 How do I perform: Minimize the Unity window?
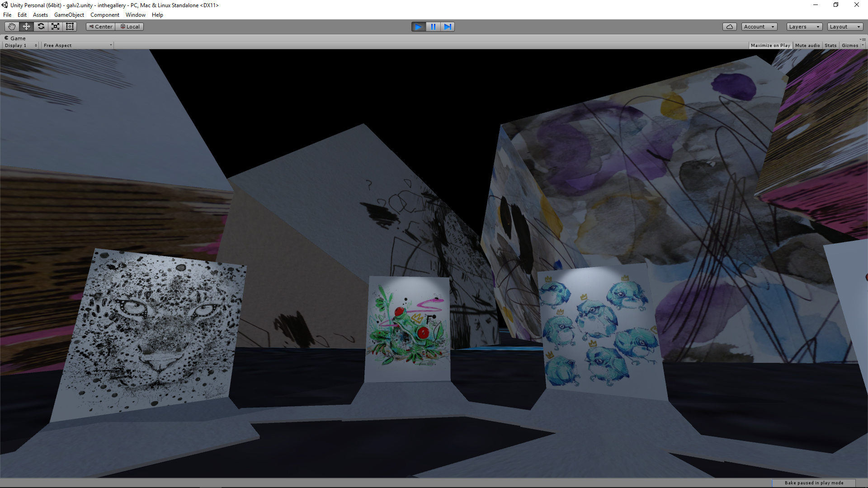pos(816,5)
